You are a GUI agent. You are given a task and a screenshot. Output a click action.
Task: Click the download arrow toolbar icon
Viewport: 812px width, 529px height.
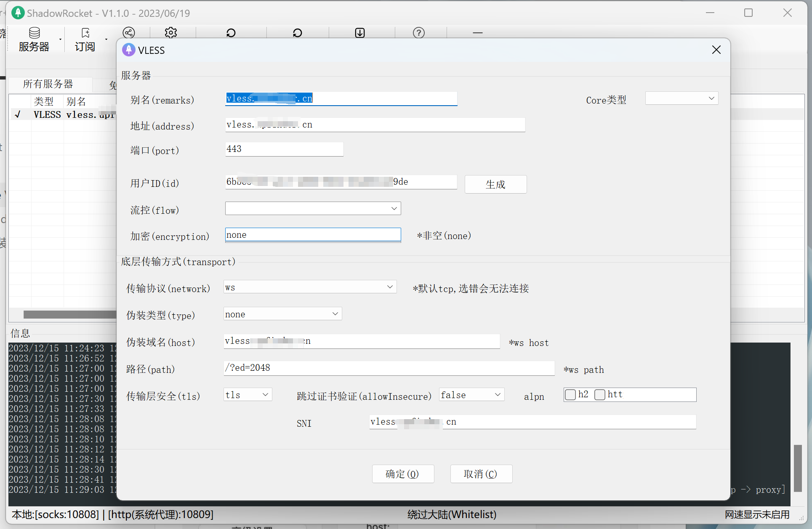[x=360, y=32]
